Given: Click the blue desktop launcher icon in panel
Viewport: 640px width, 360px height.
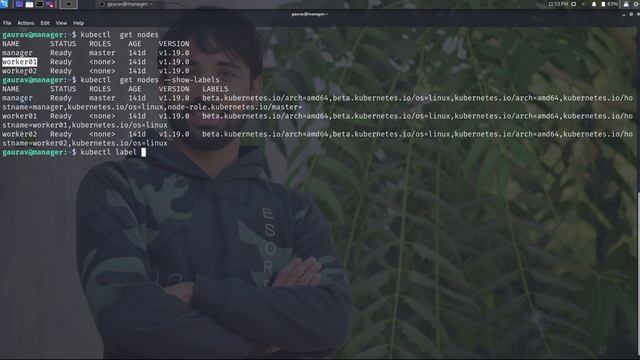Looking at the screenshot, I should point(19,4).
